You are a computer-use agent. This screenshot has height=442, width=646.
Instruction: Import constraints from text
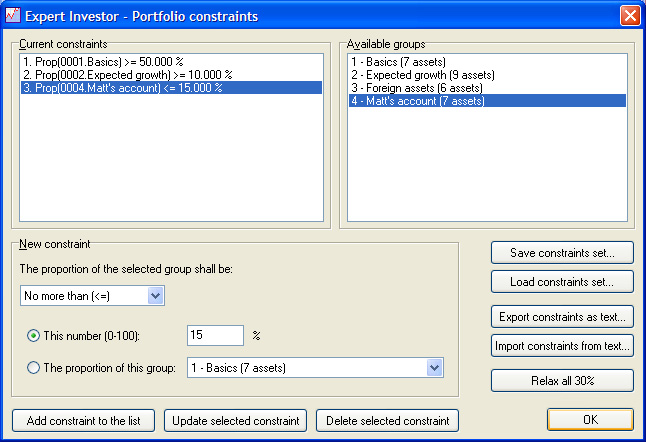click(x=562, y=346)
